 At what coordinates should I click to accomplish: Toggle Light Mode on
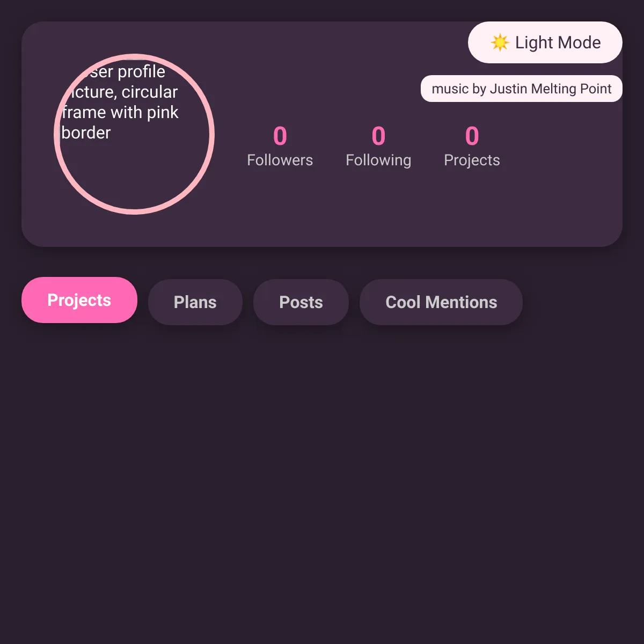545,42
